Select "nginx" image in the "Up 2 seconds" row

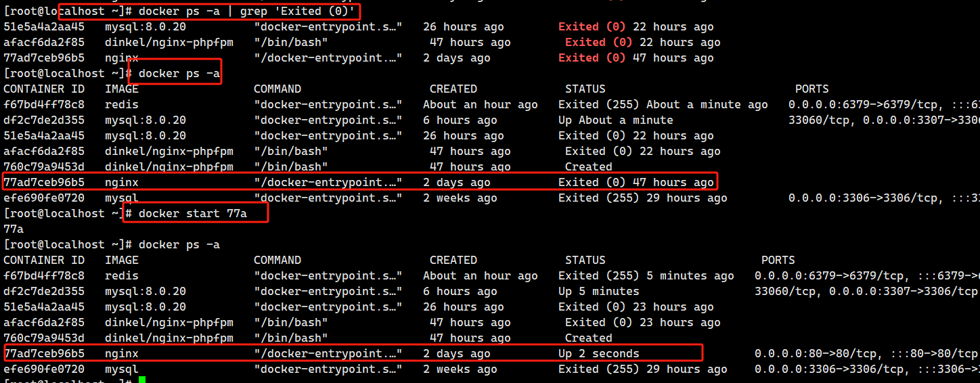coord(122,354)
